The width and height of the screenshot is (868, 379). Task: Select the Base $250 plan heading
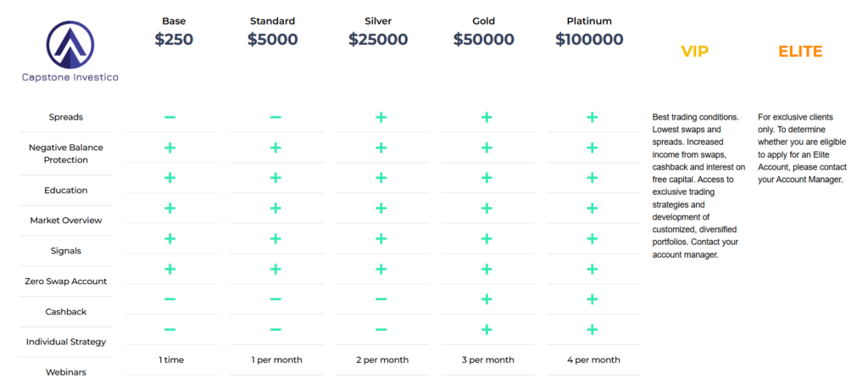(175, 31)
